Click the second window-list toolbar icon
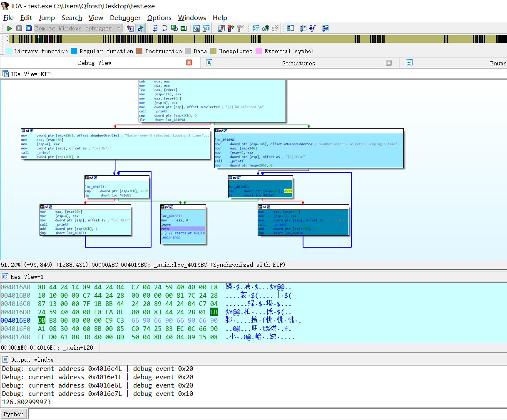Image resolution: width=507 pixels, height=420 pixels. click(206, 28)
